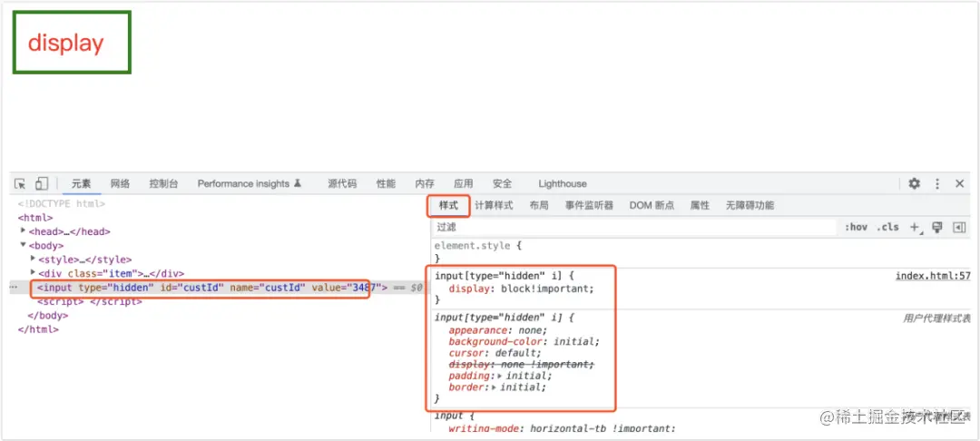Select the DOCTYPE html line
Screen dimensions: 980x441
[62, 203]
